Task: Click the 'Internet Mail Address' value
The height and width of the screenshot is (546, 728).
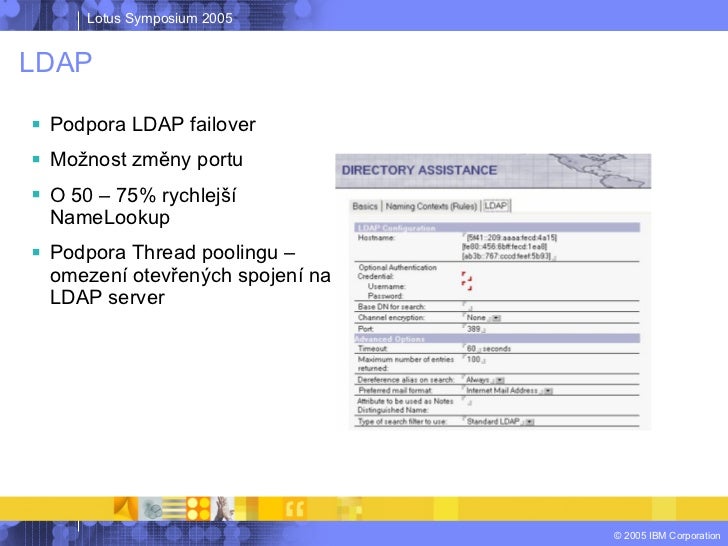Action: tap(502, 391)
